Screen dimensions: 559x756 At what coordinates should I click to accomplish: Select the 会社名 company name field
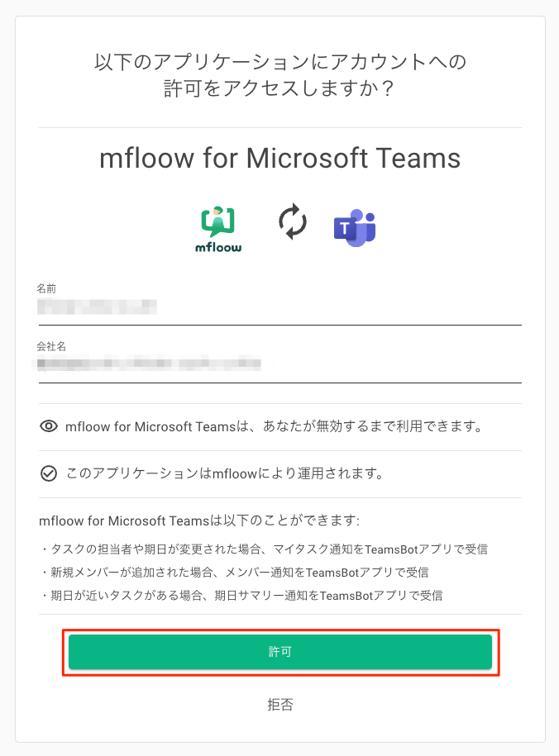[280, 368]
